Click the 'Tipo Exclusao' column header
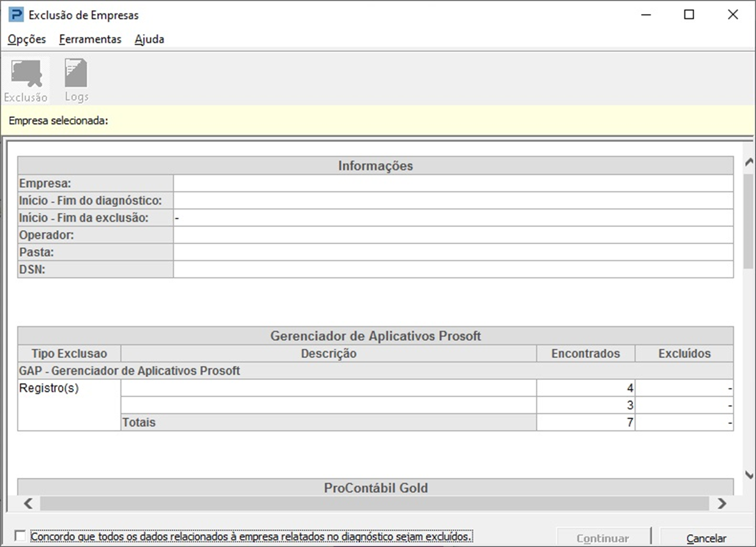 69,353
